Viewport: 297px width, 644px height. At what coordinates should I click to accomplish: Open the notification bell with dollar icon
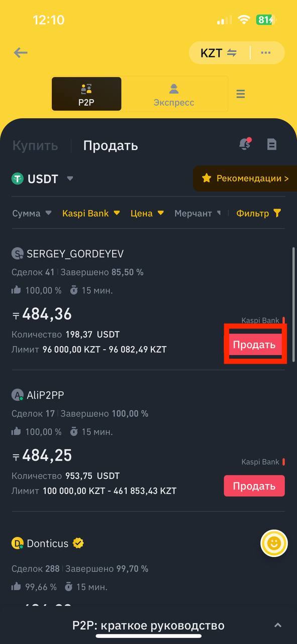coord(245,144)
